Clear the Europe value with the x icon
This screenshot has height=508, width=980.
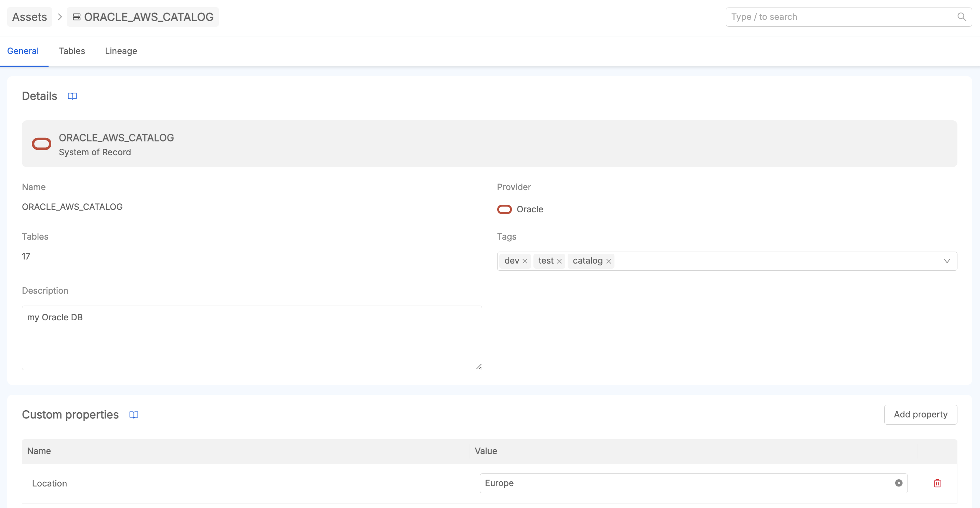click(899, 483)
